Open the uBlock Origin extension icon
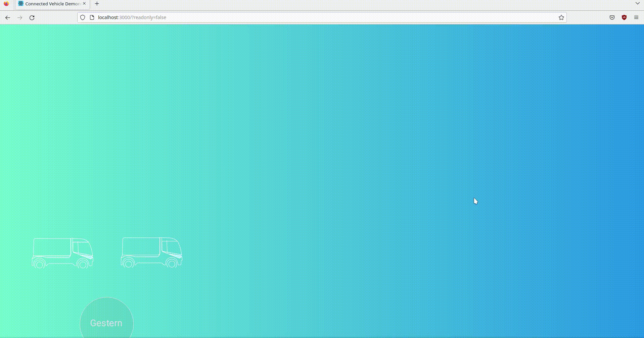 pyautogui.click(x=624, y=17)
